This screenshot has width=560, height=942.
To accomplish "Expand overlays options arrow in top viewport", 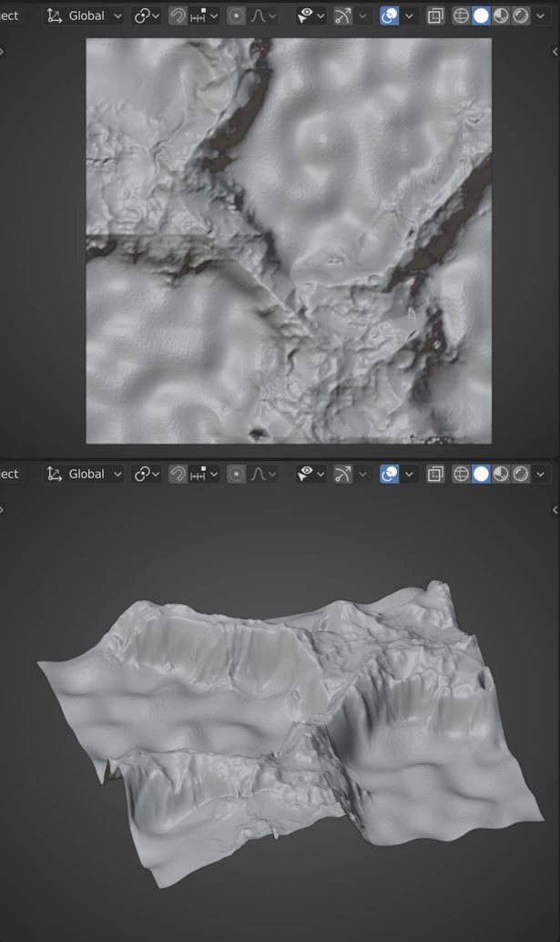I will 410,15.
